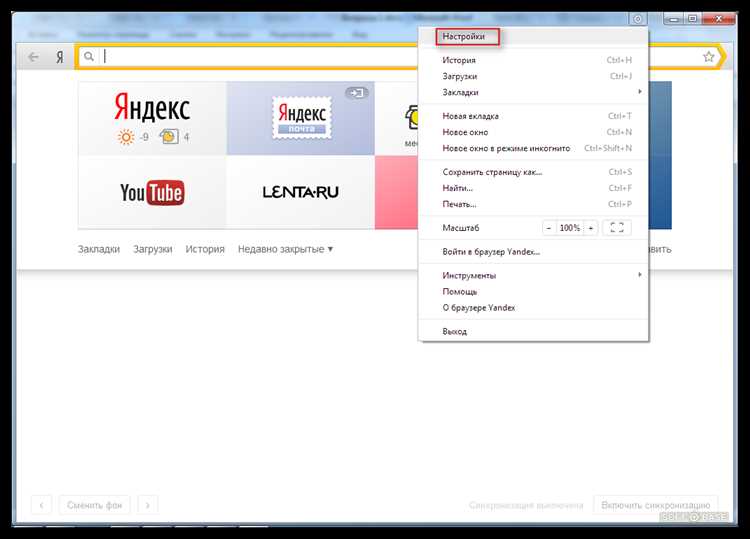750x539 pixels.
Task: Open the Яндекс tile with weather
Action: pyautogui.click(x=152, y=118)
